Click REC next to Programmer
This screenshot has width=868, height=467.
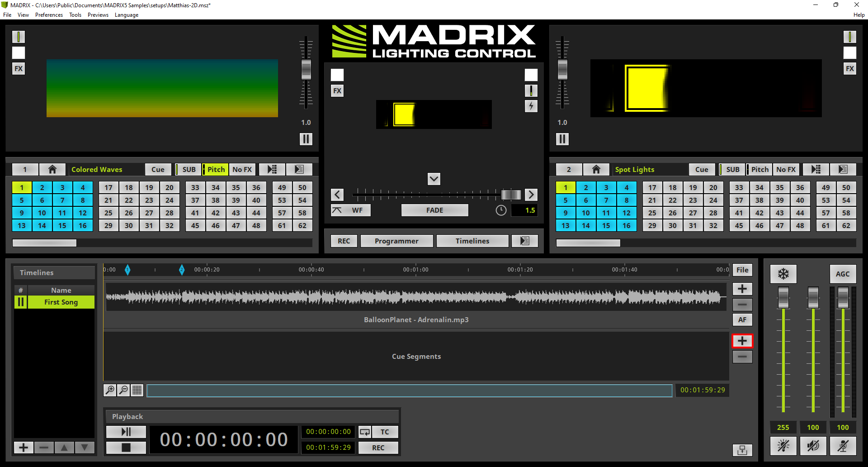pyautogui.click(x=344, y=241)
